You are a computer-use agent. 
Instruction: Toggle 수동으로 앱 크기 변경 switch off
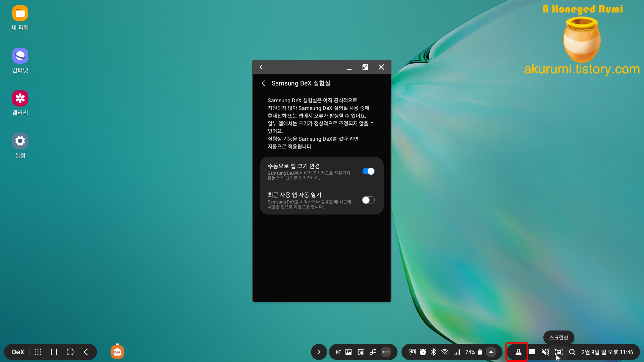[368, 171]
